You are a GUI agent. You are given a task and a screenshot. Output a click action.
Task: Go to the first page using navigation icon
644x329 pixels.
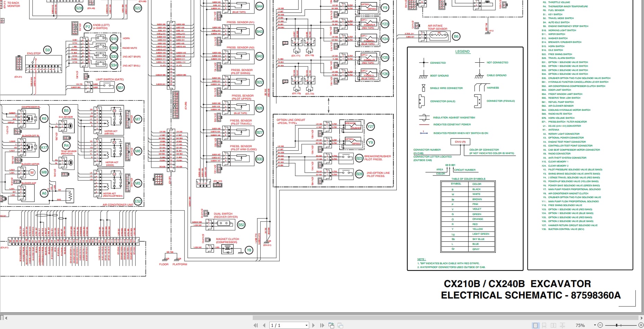[256, 325]
